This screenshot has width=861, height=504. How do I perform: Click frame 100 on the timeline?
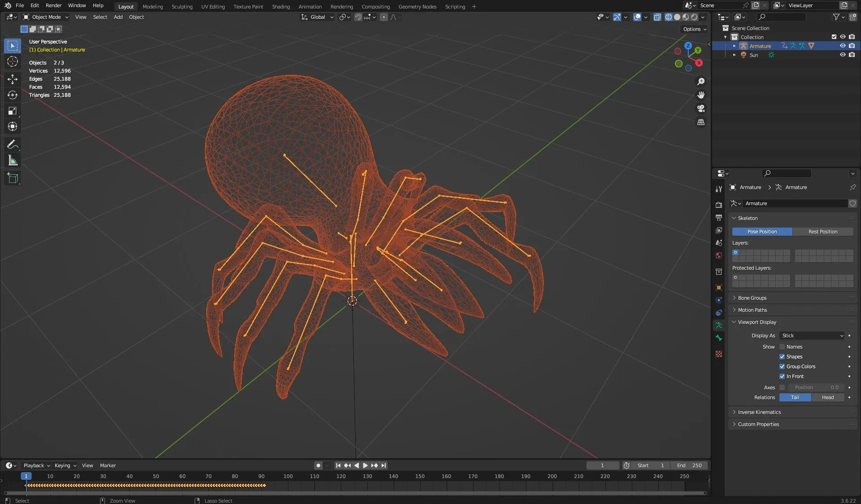pyautogui.click(x=288, y=476)
